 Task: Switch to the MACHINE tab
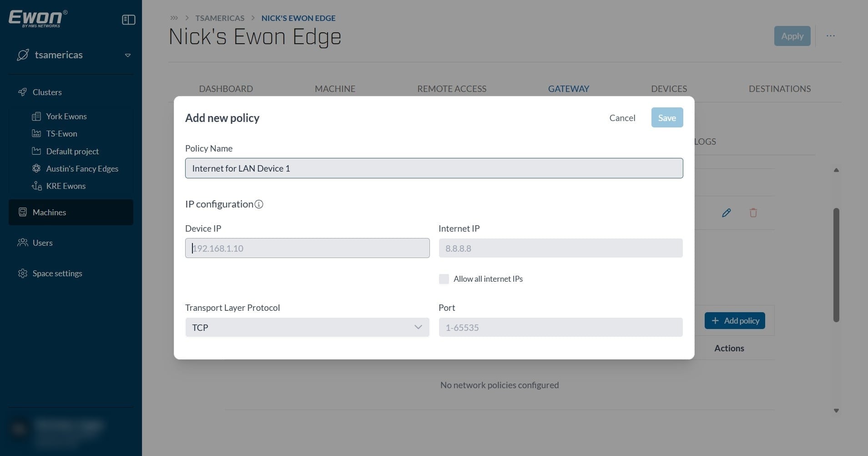coord(335,89)
